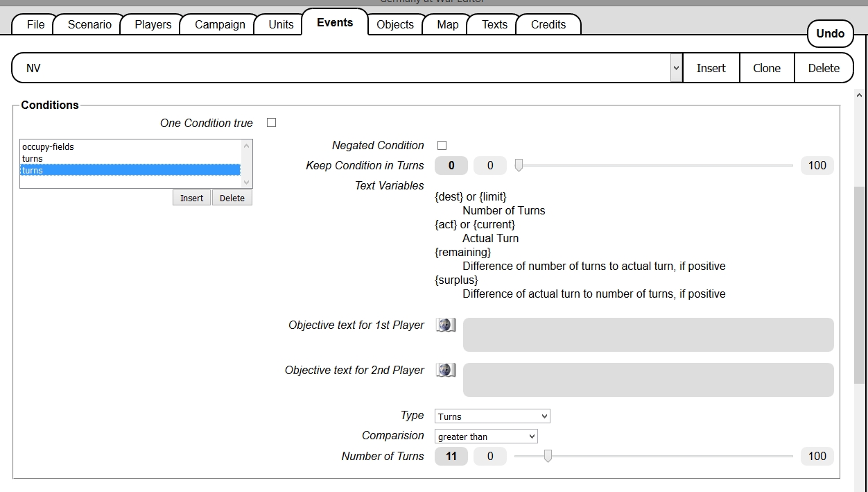Viewport: 868px width, 492px height.
Task: Click Insert button next to event selector
Action: pyautogui.click(x=711, y=68)
